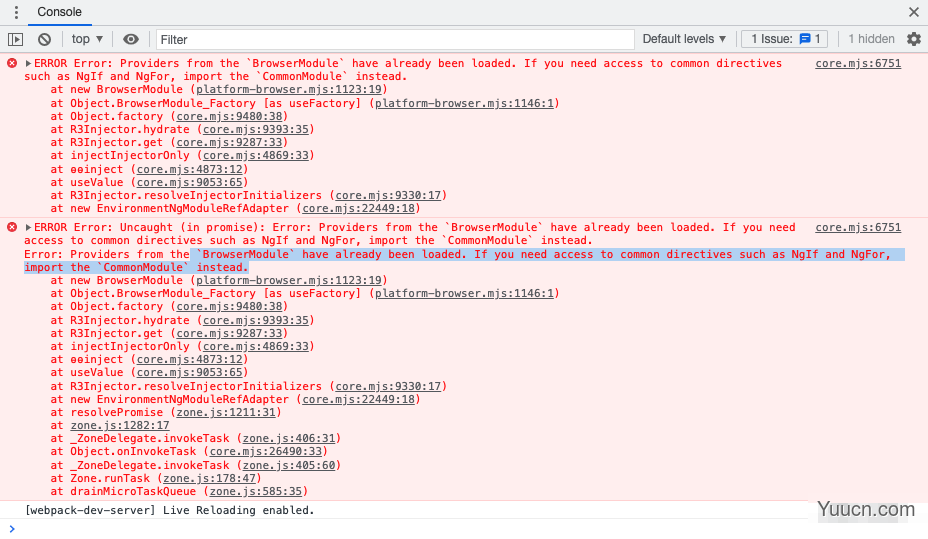Open core.mjs:6751 source link of first error

pyautogui.click(x=858, y=63)
